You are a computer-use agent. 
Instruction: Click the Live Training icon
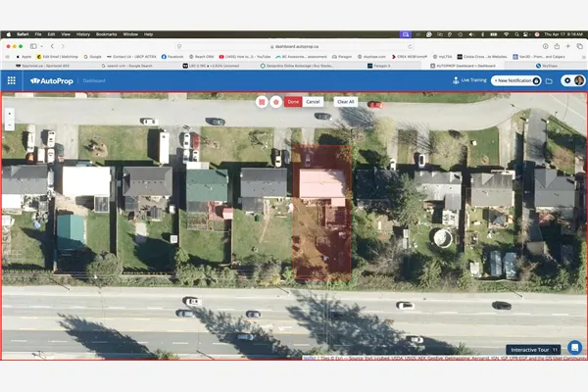454,80
